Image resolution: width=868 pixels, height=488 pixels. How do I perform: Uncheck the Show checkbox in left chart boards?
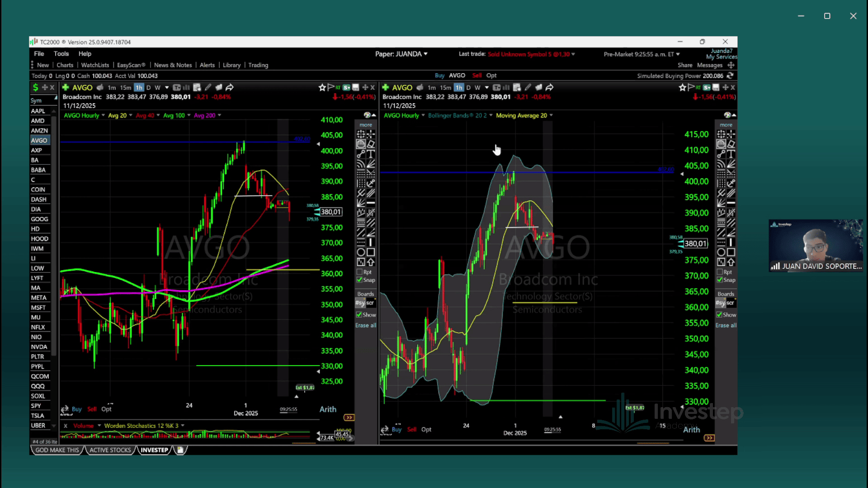coord(359,314)
